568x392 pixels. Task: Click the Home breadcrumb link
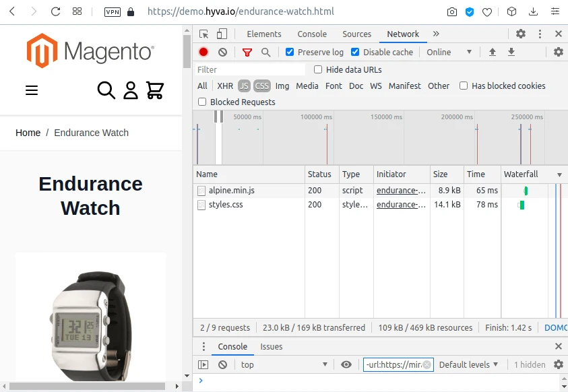(x=28, y=133)
